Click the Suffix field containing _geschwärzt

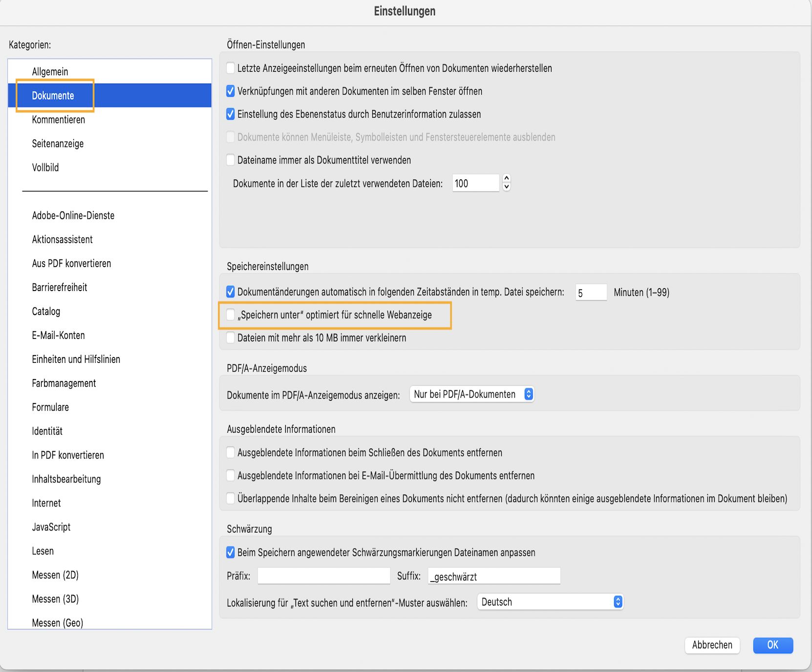(494, 576)
